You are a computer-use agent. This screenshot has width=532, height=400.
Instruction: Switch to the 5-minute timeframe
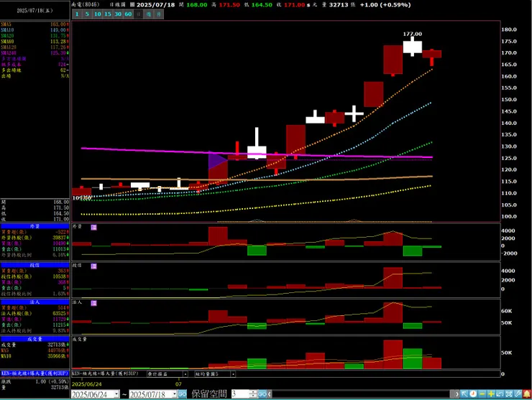pos(87,14)
